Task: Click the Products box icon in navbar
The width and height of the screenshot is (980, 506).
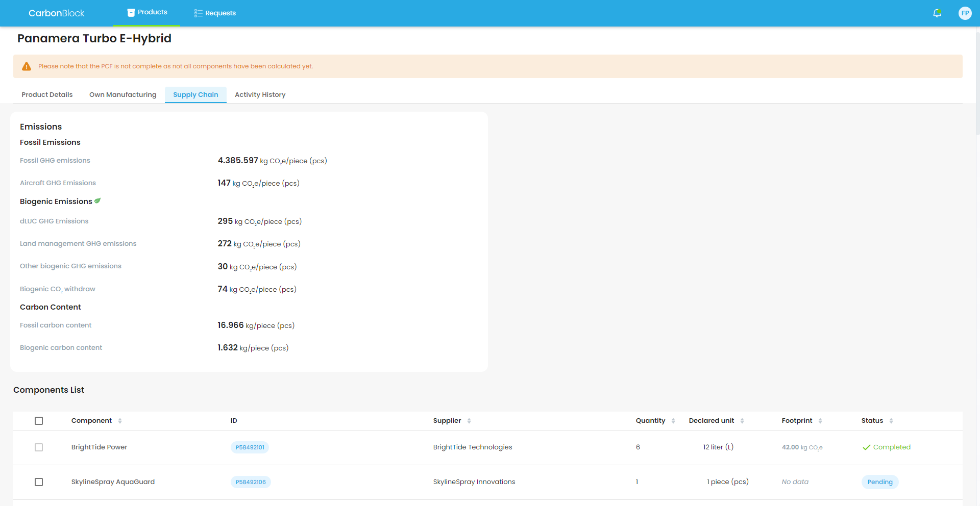Action: (x=131, y=13)
